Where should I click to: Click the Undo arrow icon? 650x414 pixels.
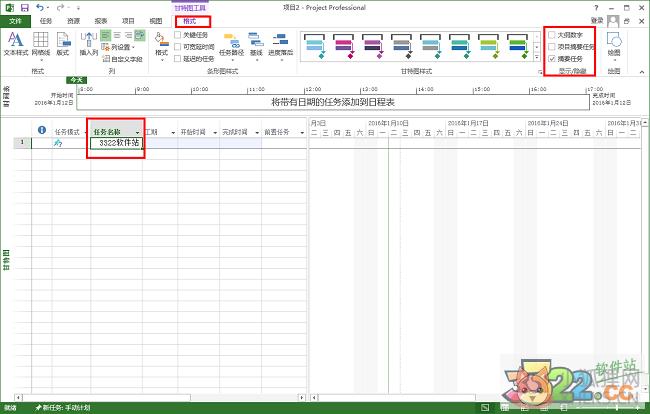click(40, 7)
